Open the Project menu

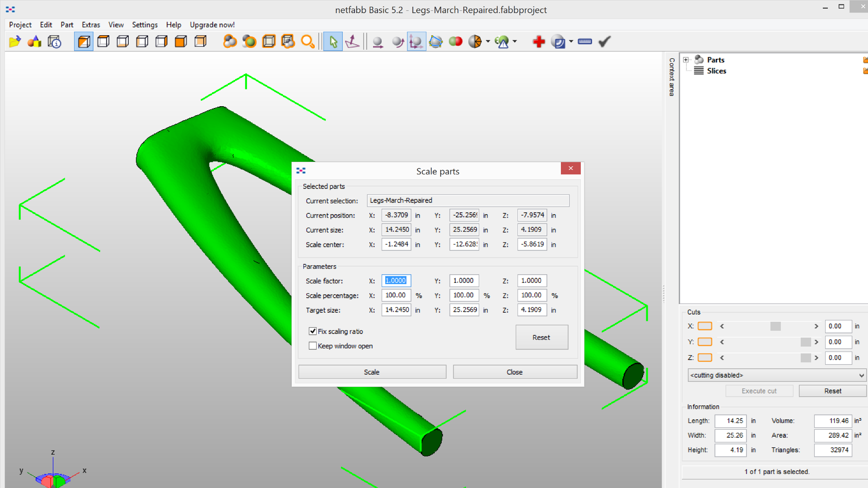coord(20,25)
